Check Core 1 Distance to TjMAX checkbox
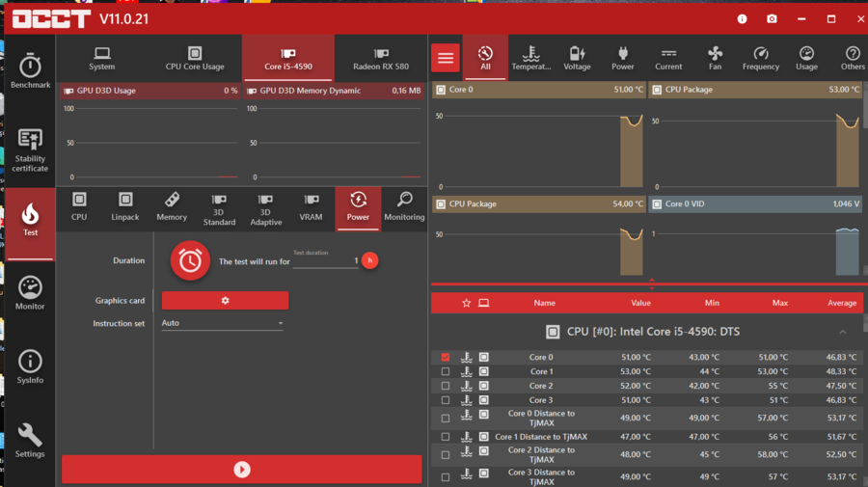 [446, 437]
